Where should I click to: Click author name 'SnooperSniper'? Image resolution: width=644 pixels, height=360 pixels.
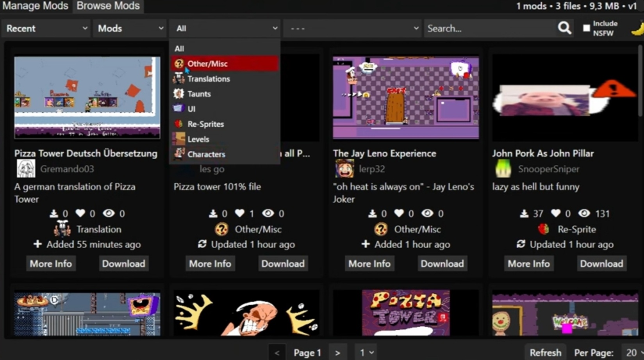(549, 169)
